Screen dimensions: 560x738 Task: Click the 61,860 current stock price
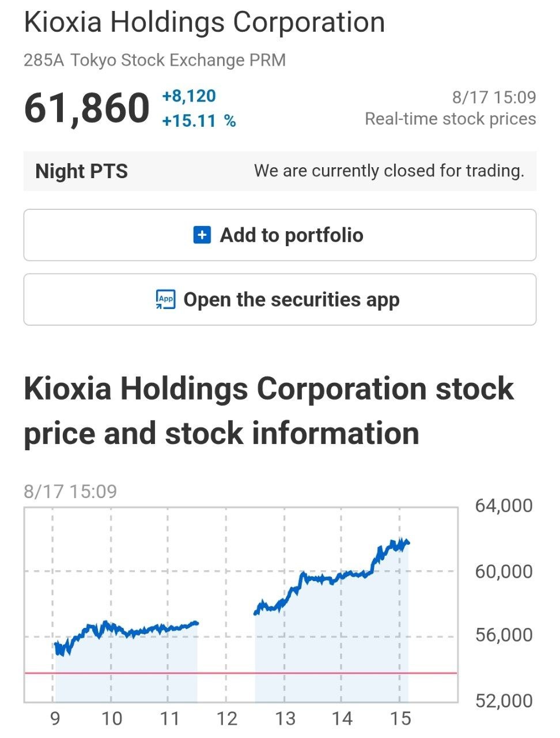[x=86, y=108]
